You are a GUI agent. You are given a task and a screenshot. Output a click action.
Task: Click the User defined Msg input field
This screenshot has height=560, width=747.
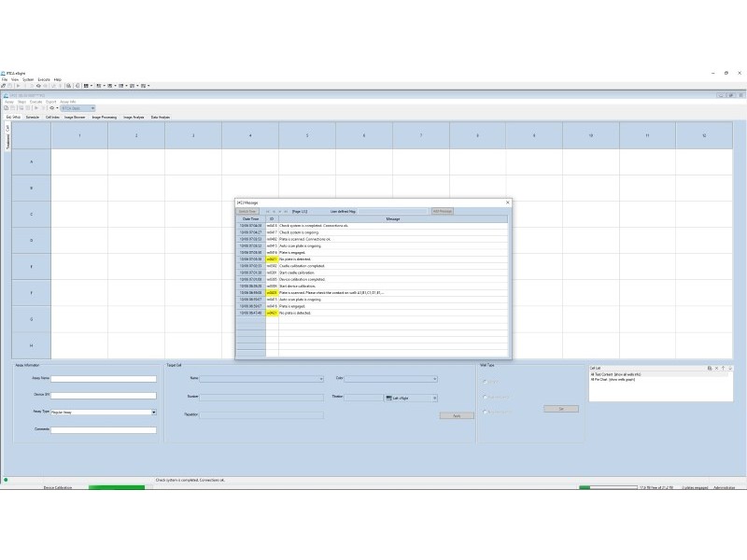pos(393,212)
